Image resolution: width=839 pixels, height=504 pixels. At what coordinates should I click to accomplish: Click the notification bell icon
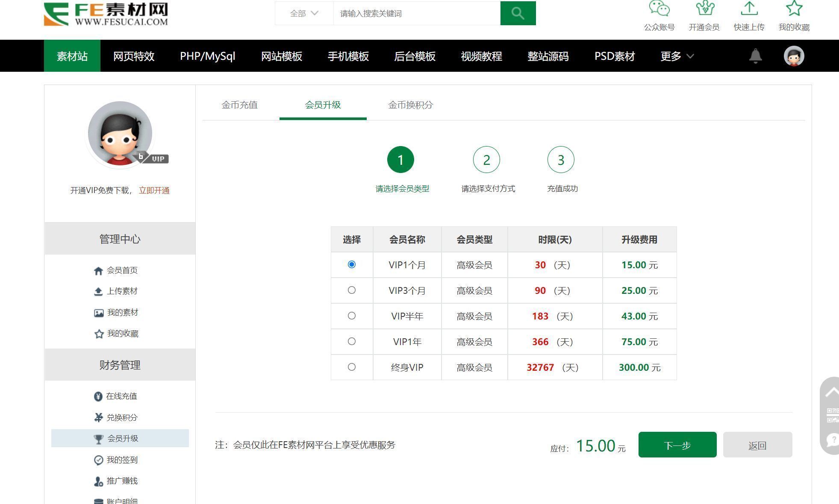[x=755, y=56]
